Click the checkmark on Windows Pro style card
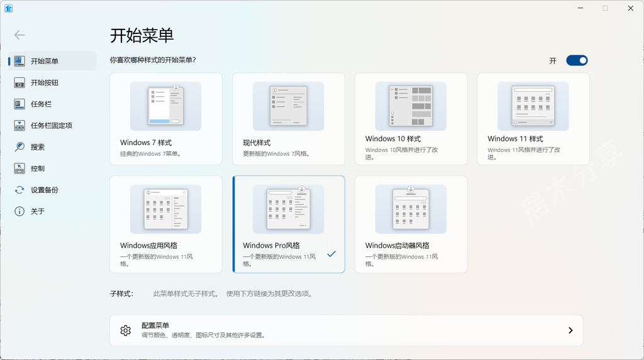This screenshot has width=644, height=360. point(331,254)
